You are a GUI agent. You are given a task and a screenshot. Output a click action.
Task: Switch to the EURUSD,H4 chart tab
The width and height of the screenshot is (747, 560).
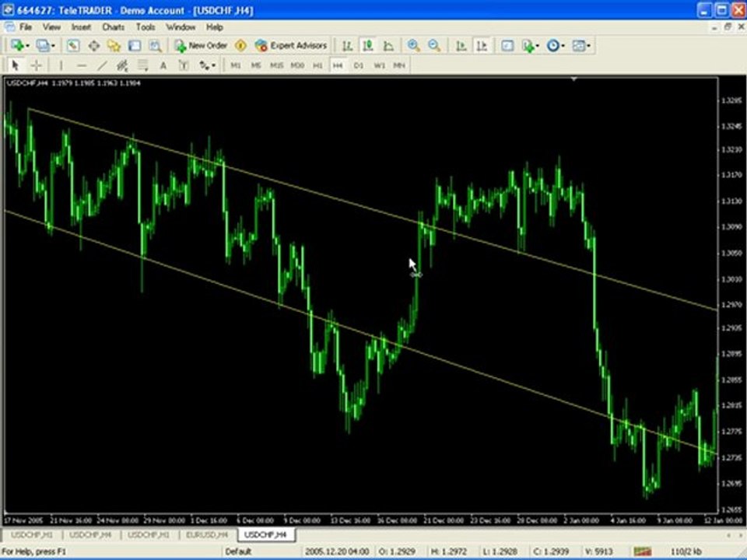click(207, 535)
